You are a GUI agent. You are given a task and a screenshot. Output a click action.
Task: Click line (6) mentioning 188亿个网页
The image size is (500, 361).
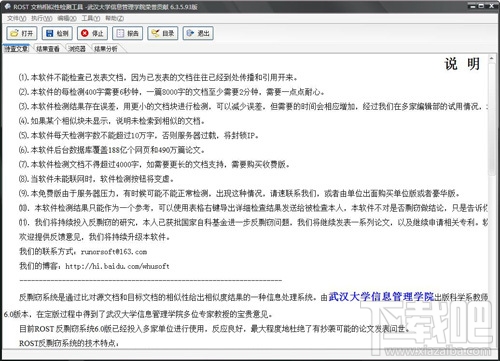coord(112,150)
